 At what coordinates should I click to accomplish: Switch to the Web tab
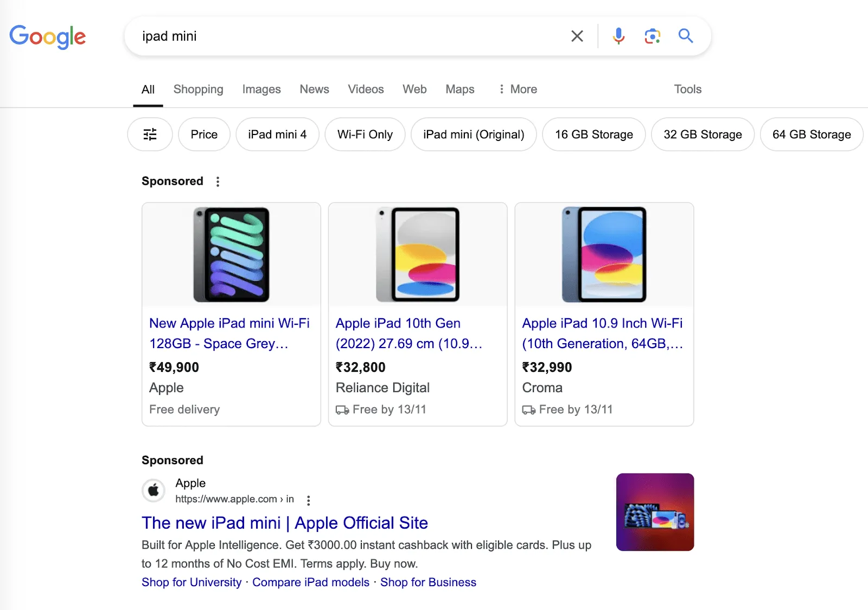point(414,89)
